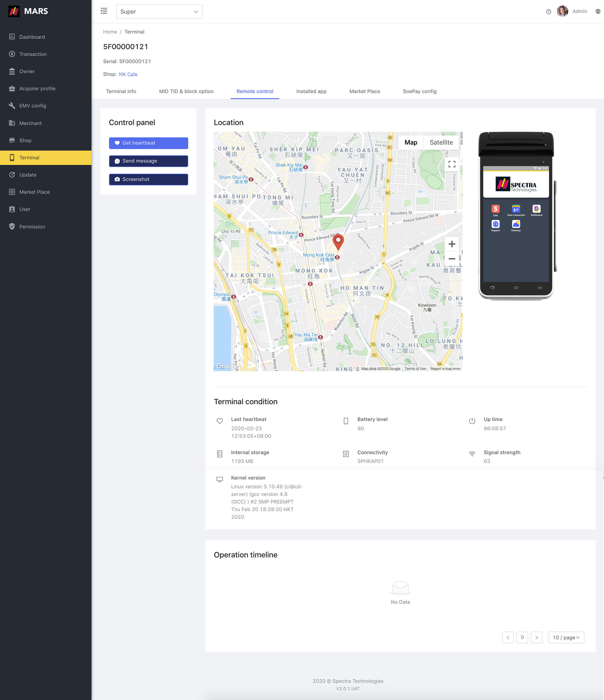Click the help question mark icon
This screenshot has width=604, height=700.
click(548, 12)
